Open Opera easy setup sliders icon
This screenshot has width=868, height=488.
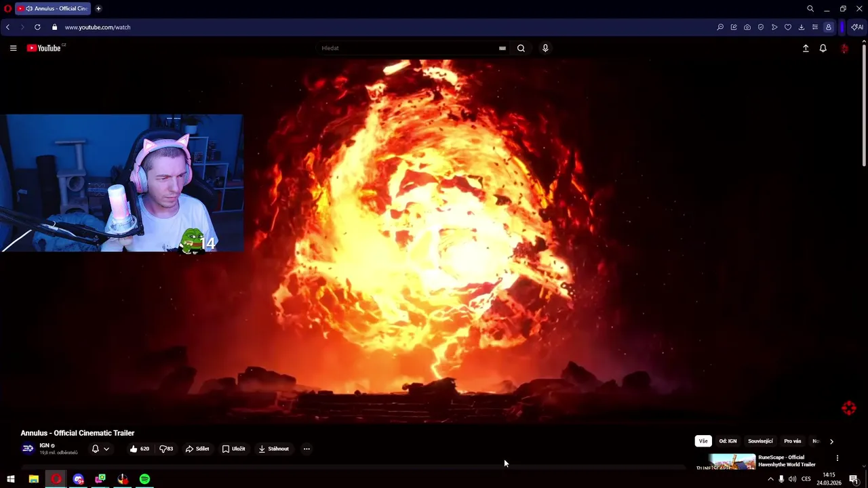815,27
